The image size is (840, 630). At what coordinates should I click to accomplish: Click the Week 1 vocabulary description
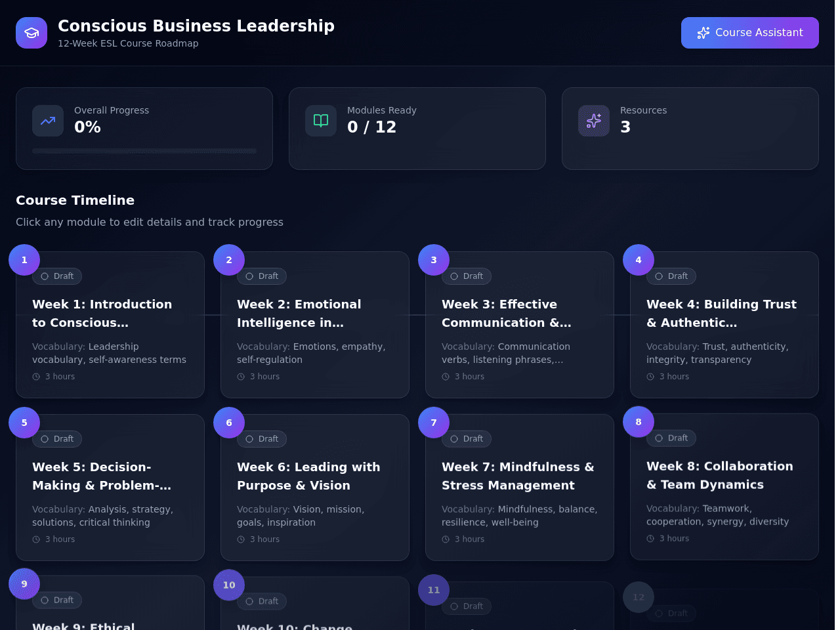coord(110,353)
